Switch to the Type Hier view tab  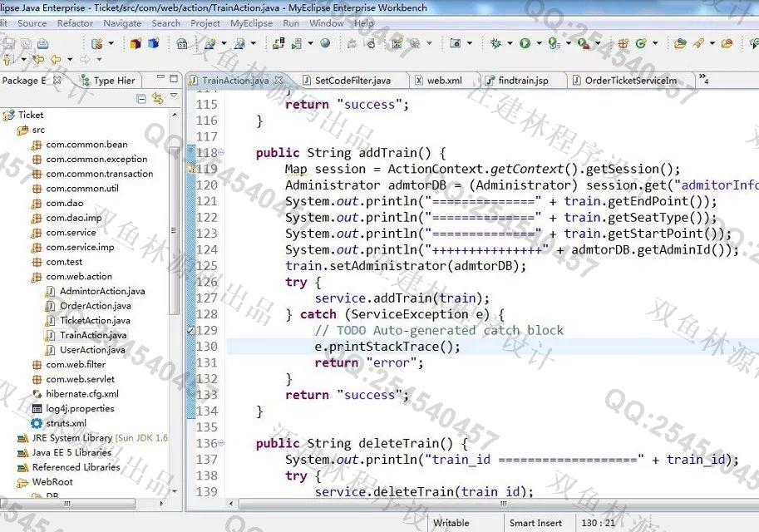coord(108,81)
